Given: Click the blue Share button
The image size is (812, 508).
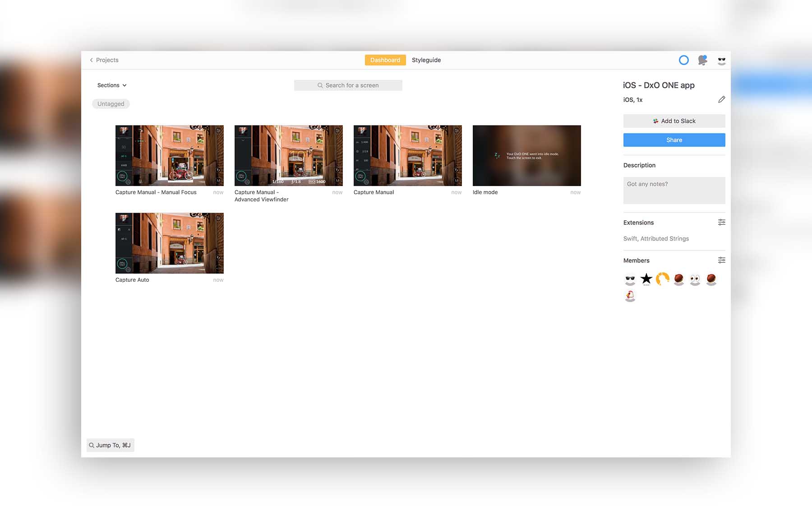Looking at the screenshot, I should tap(674, 140).
